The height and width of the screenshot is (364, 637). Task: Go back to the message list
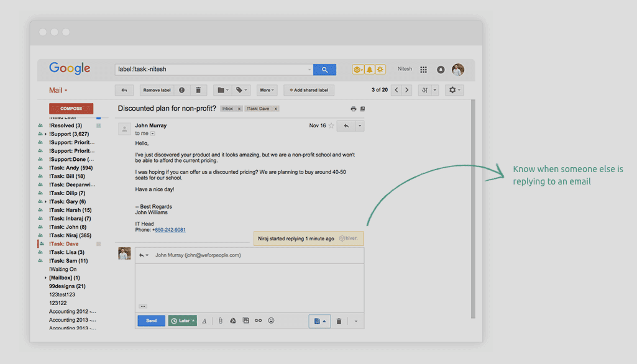[x=124, y=90]
